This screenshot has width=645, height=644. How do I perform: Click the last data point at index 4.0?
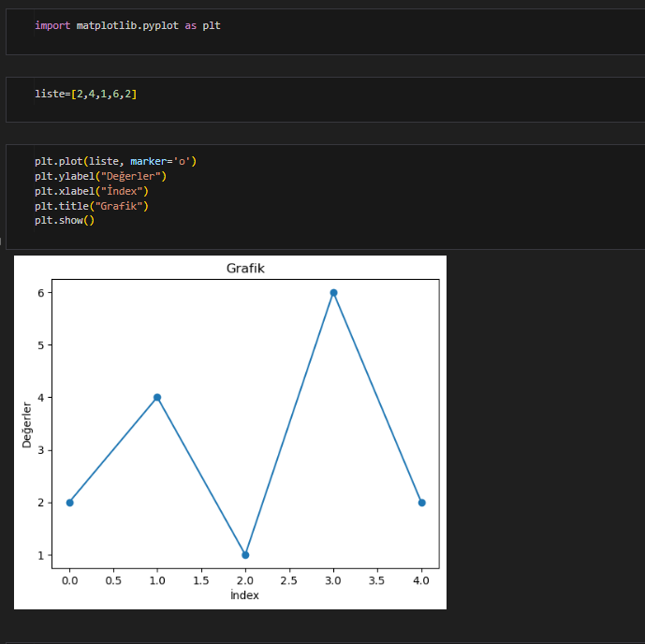click(421, 503)
